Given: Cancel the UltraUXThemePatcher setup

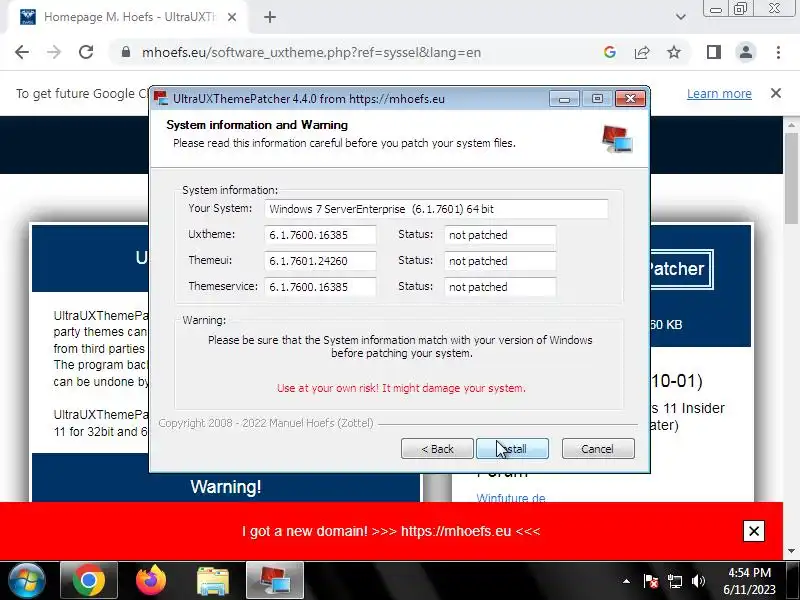Looking at the screenshot, I should point(598,448).
